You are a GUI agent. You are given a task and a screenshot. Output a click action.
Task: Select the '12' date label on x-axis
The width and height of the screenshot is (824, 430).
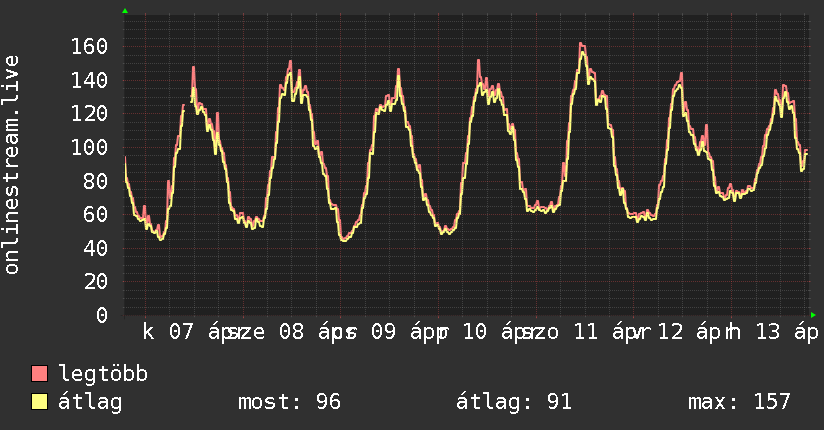coord(670,332)
